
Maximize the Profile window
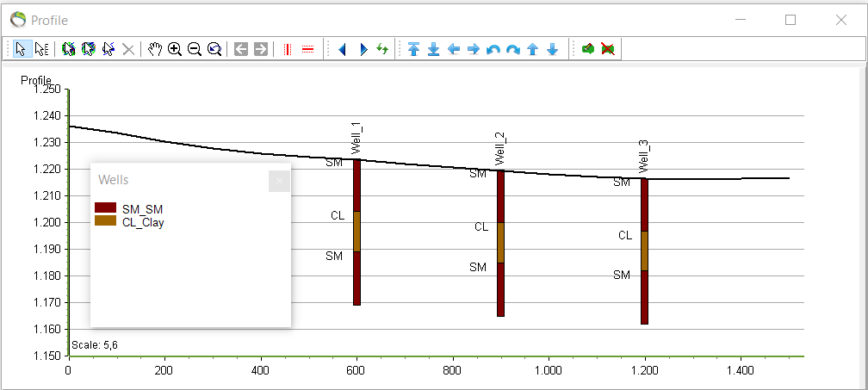(x=790, y=20)
